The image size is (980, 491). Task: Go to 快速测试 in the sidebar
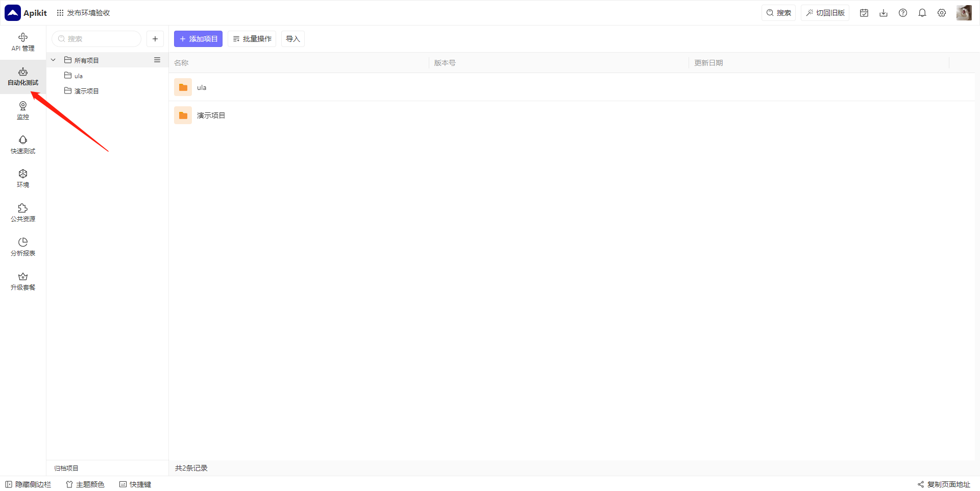pos(23,145)
